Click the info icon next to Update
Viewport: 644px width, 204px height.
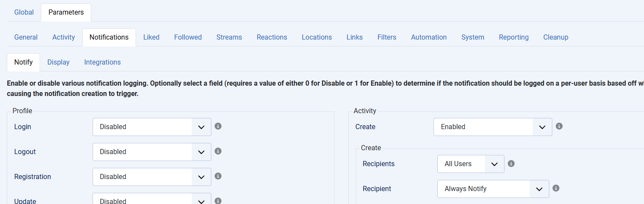click(x=218, y=201)
